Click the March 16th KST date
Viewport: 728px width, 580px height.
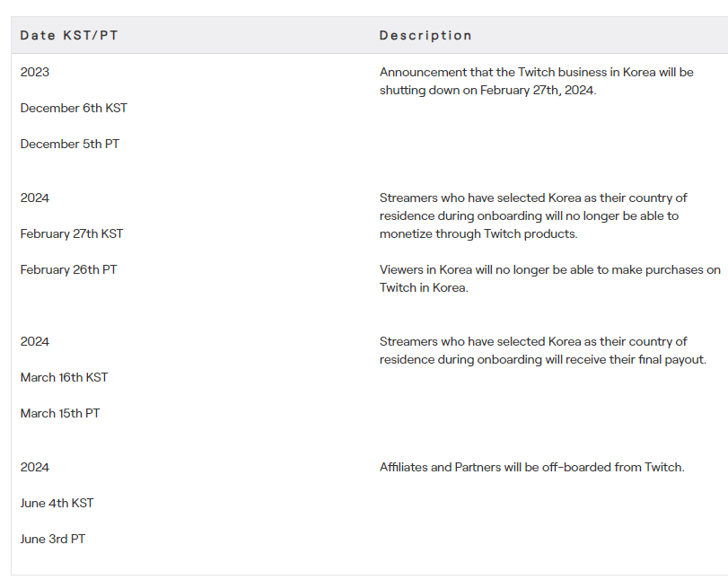pos(64,377)
